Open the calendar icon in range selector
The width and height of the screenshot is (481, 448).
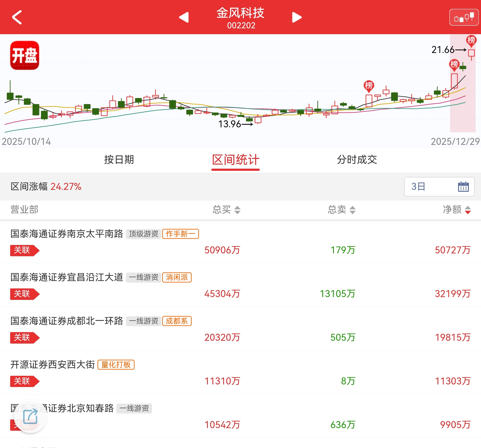pos(463,187)
